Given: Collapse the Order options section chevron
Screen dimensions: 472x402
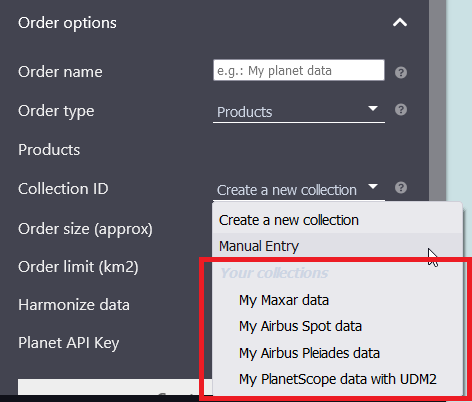Looking at the screenshot, I should (400, 23).
